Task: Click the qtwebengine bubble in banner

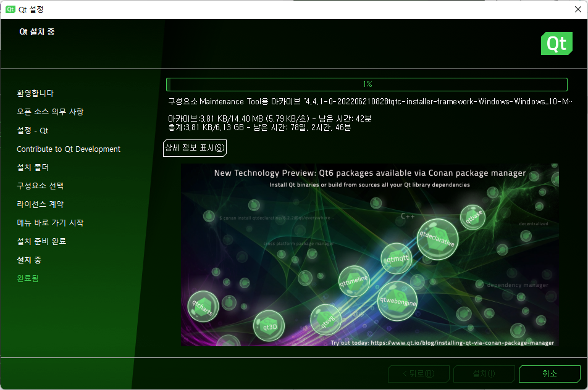Action: (x=398, y=301)
